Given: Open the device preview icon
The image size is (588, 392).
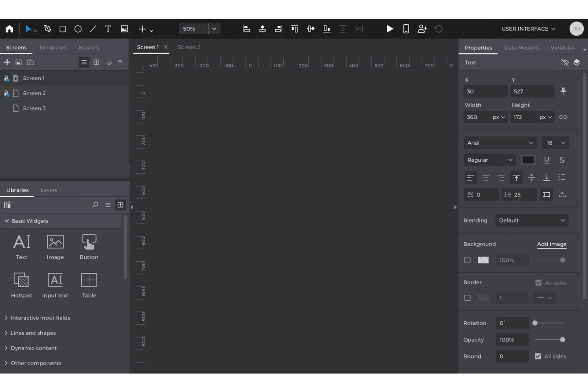Looking at the screenshot, I should point(406,29).
